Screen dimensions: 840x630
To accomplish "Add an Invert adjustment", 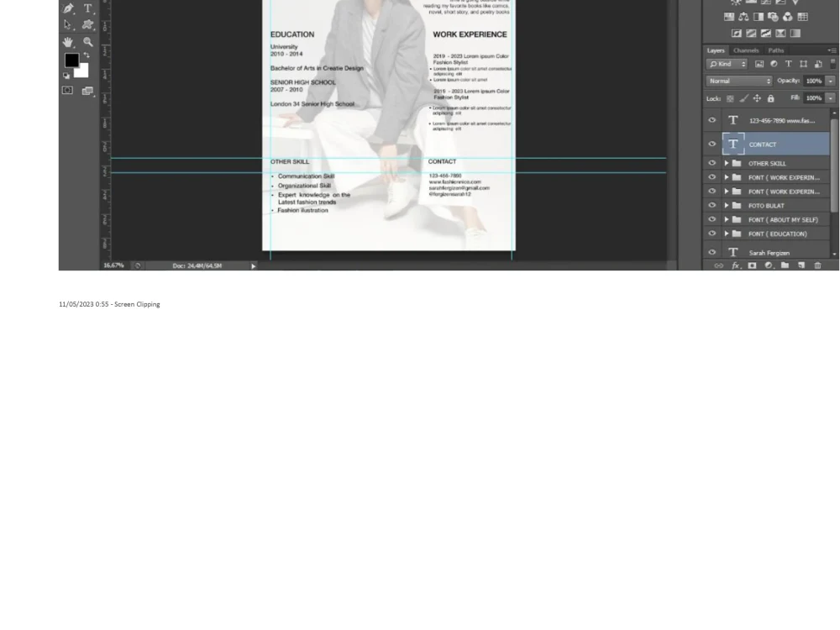I will [737, 34].
